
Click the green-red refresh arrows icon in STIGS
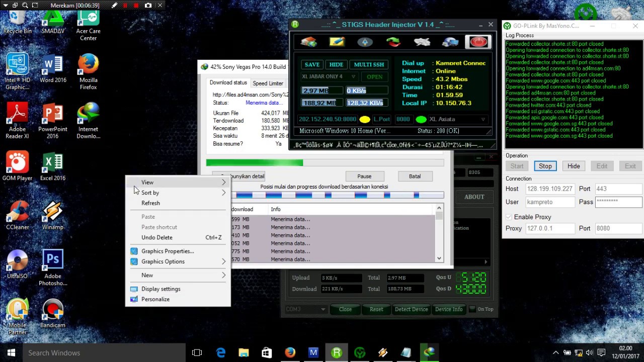(393, 42)
